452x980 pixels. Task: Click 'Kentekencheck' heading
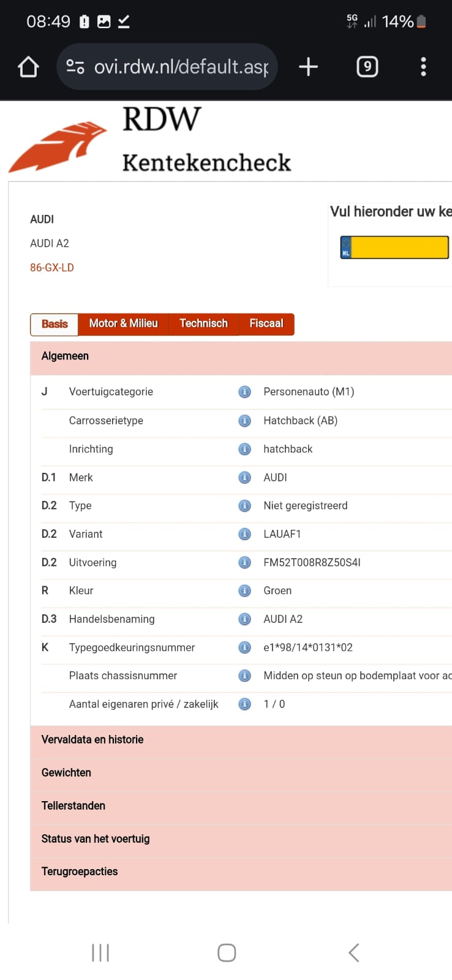206,163
